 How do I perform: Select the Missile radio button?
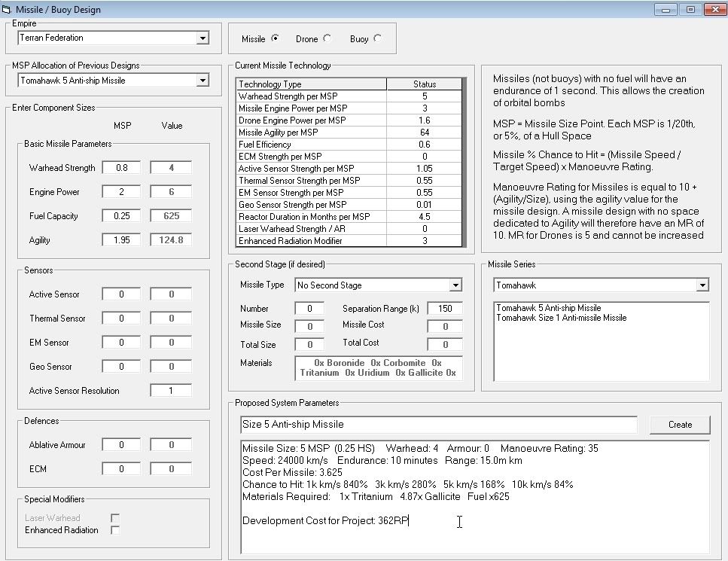click(x=276, y=38)
